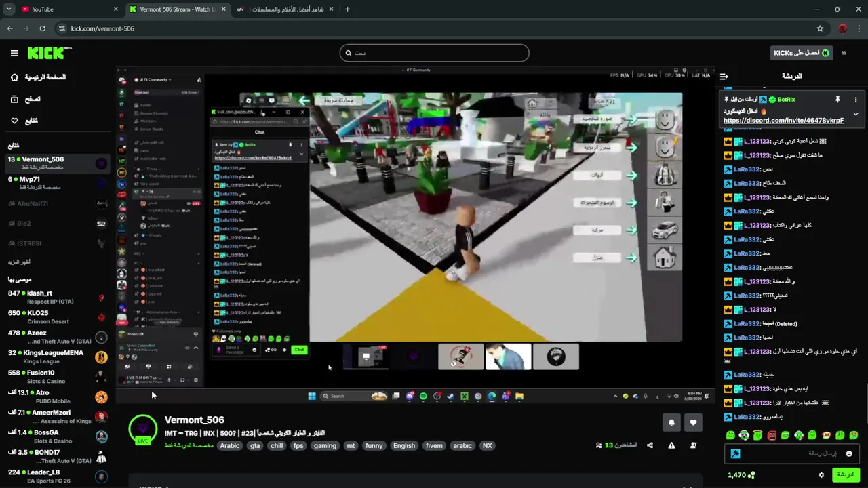
Task: Open recommended channel klash_rt
Action: click(x=57, y=297)
